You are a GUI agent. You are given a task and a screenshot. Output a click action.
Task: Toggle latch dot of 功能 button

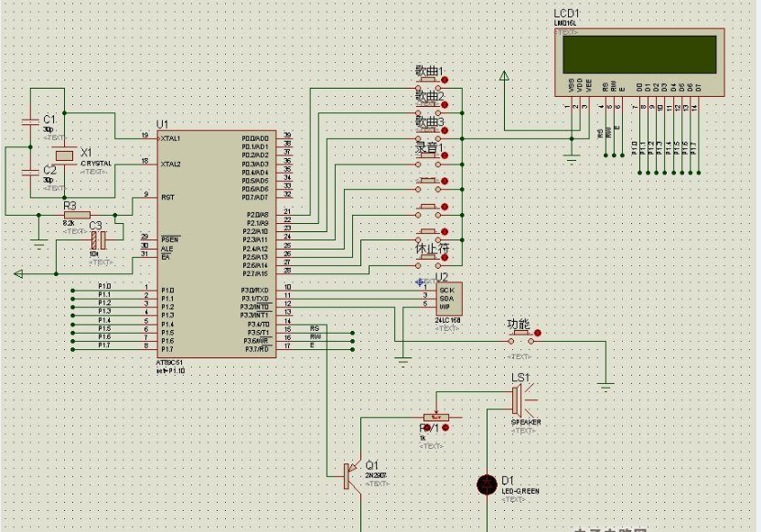coord(537,333)
